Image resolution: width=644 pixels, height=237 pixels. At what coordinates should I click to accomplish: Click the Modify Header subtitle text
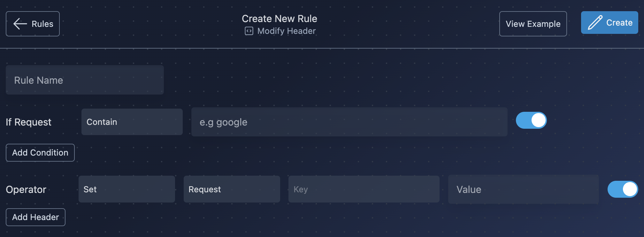click(x=287, y=31)
